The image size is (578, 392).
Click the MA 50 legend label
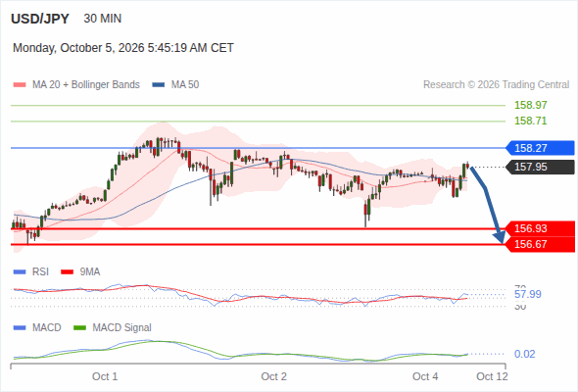tap(185, 85)
